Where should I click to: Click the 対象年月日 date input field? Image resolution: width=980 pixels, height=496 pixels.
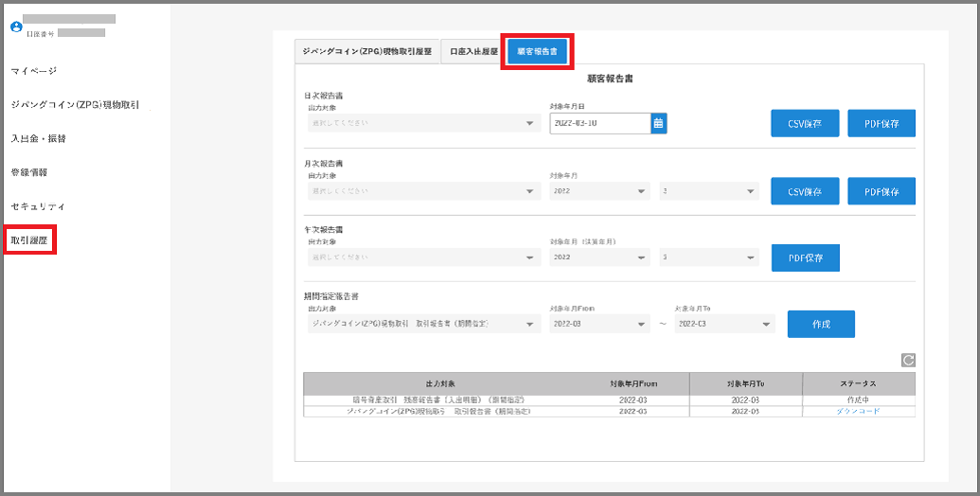(x=599, y=123)
